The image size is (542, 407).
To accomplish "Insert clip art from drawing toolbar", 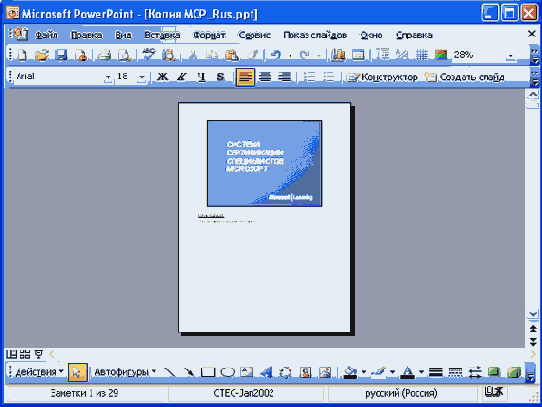I will (305, 372).
